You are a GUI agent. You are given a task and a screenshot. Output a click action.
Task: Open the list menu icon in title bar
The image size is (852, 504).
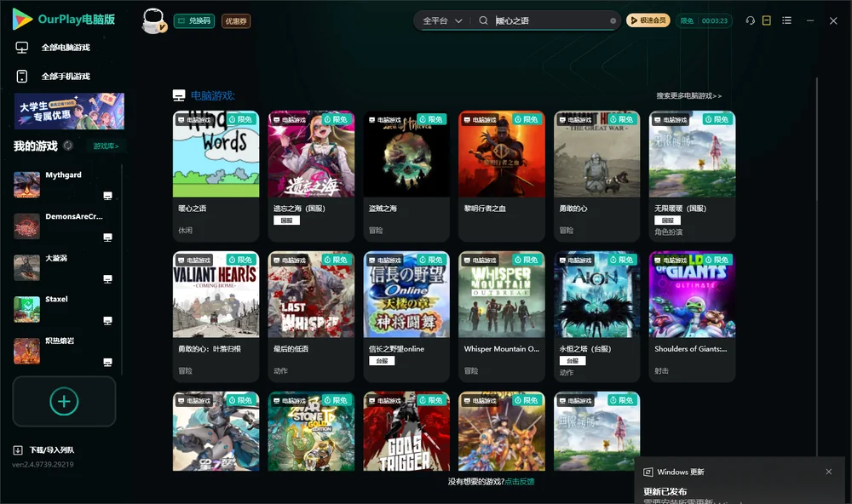click(x=786, y=20)
